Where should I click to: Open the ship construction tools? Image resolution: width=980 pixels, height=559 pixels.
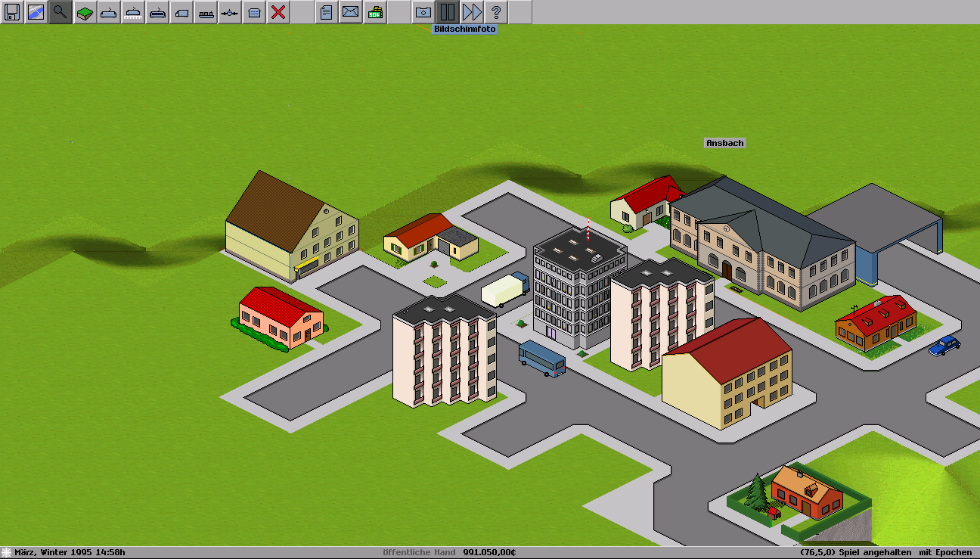[206, 12]
